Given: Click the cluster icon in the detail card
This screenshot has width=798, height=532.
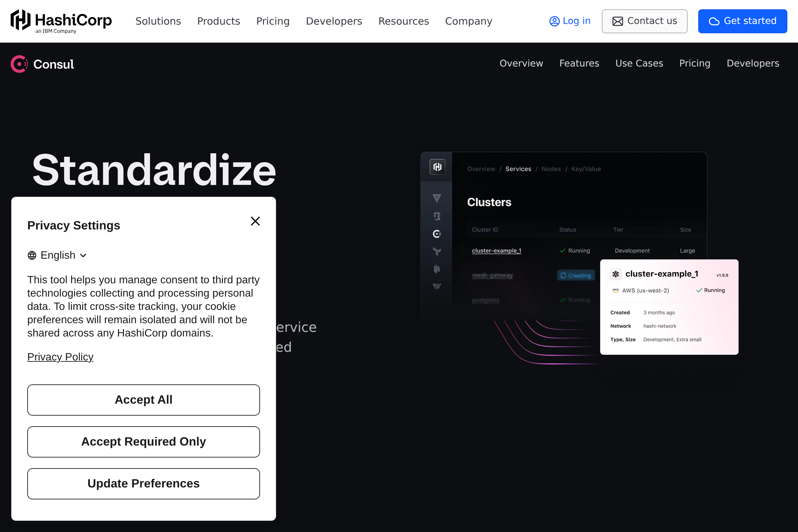Looking at the screenshot, I should (615, 274).
